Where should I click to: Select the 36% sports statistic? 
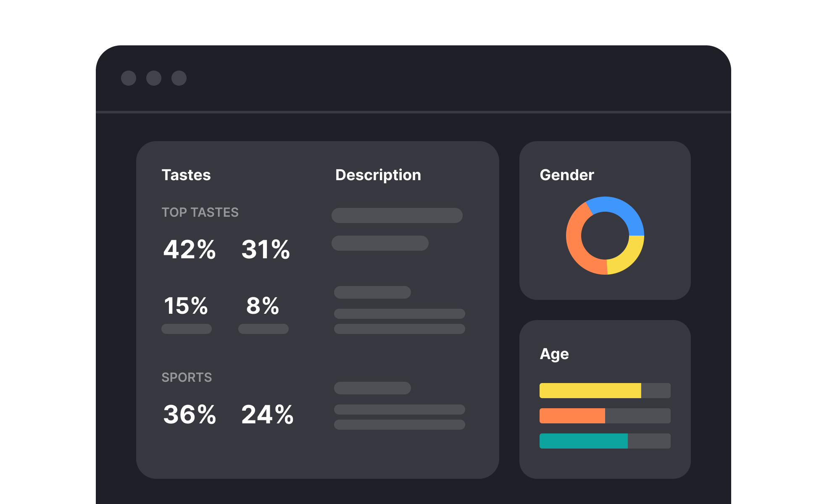(x=190, y=414)
